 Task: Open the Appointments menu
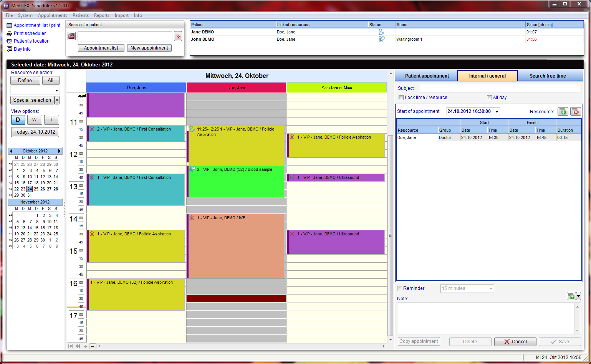53,15
